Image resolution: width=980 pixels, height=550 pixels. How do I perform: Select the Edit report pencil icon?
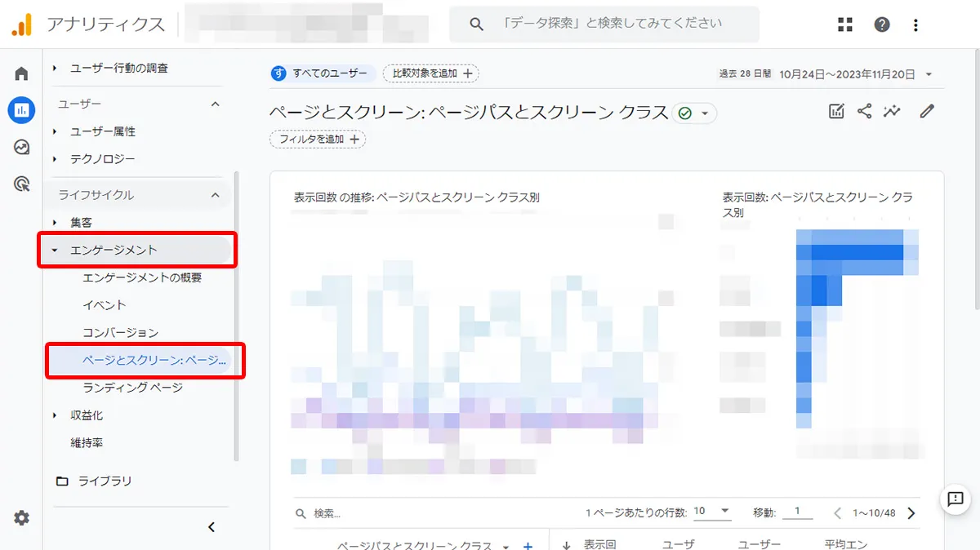926,111
